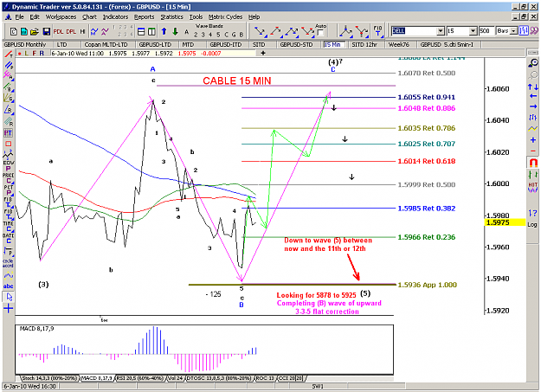The height and width of the screenshot is (392, 541).
Task: Click the R button in data bar
Action: click(x=42, y=54)
